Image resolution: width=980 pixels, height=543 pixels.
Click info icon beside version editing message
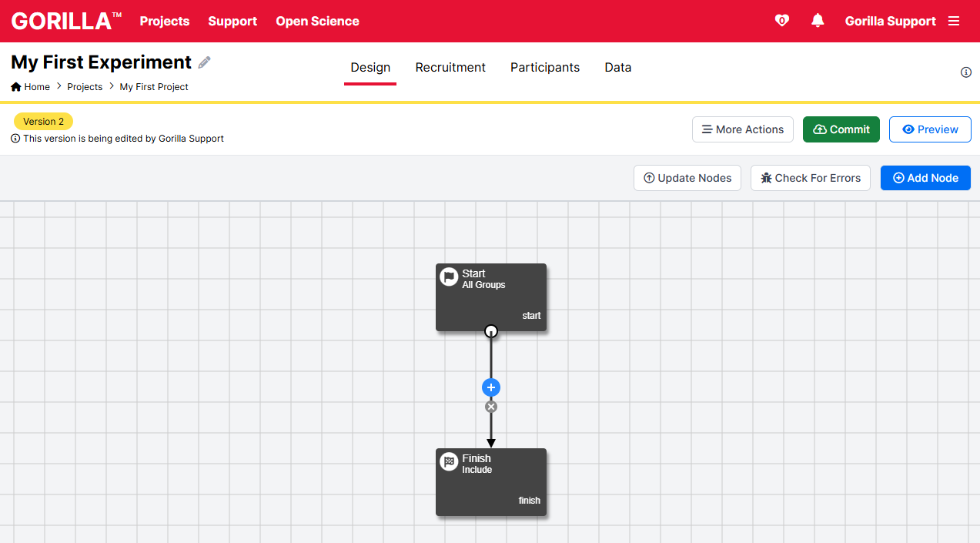15,139
